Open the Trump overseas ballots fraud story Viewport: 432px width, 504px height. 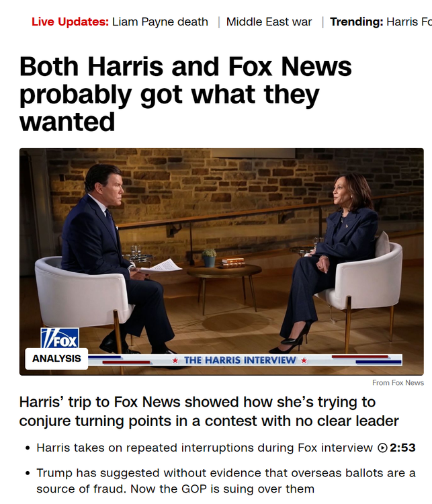pyautogui.click(x=226, y=481)
